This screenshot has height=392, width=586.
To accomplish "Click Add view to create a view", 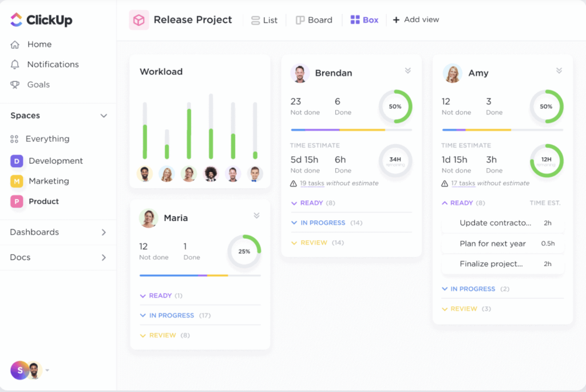I will point(416,19).
